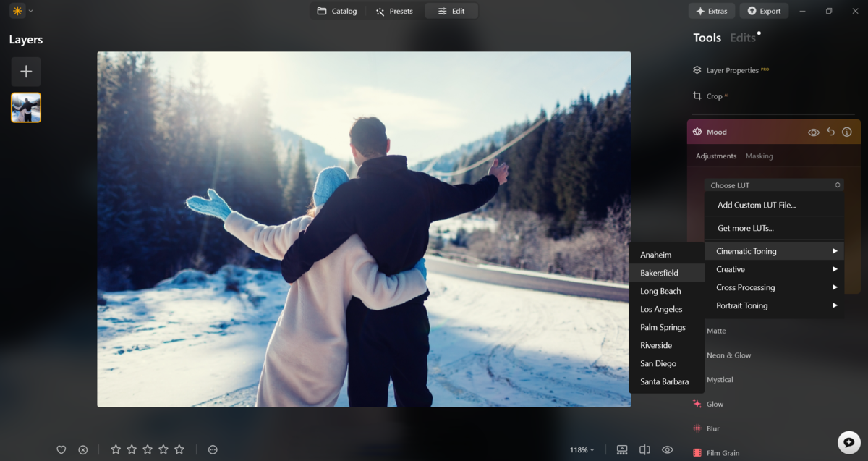This screenshot has height=461, width=868.
Task: Select Bakersfield from the LUT menu
Action: (660, 272)
